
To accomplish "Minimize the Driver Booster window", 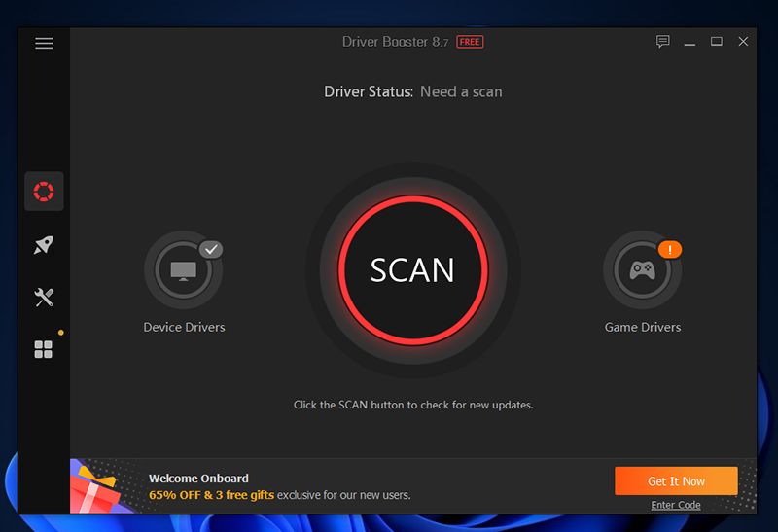I will [690, 42].
